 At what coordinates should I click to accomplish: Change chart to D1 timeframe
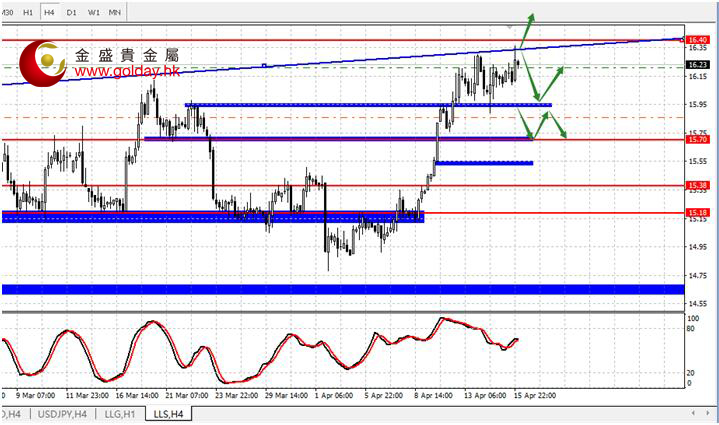click(71, 13)
